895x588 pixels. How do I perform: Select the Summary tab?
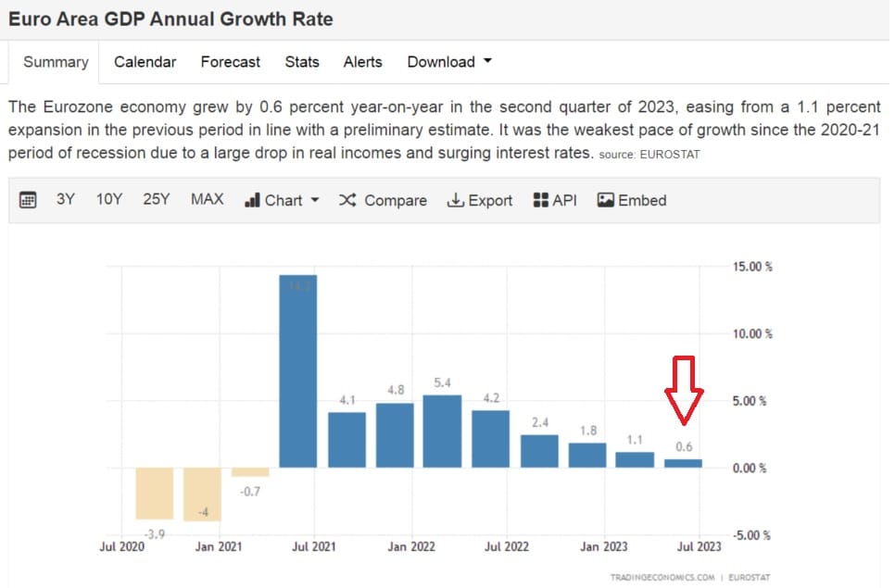[56, 62]
